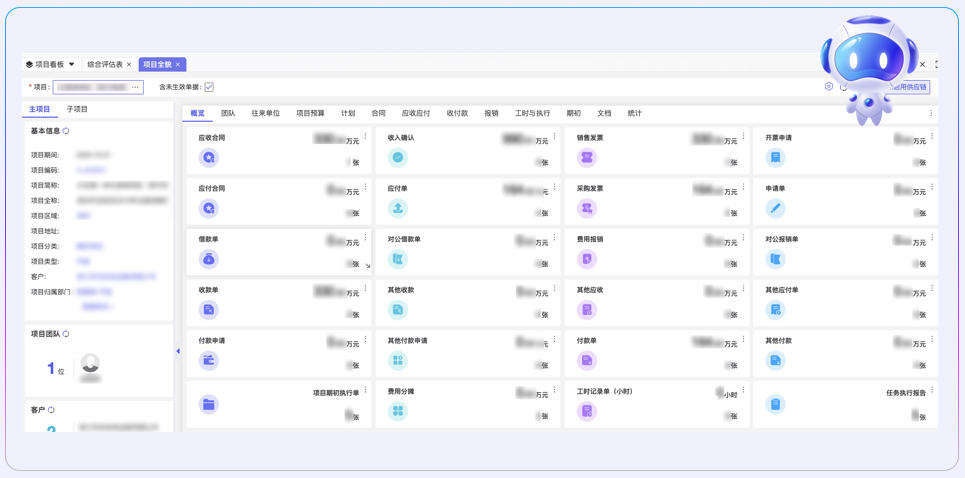Open the 费用分摊 grid icon
965x478 pixels.
coord(398,410)
